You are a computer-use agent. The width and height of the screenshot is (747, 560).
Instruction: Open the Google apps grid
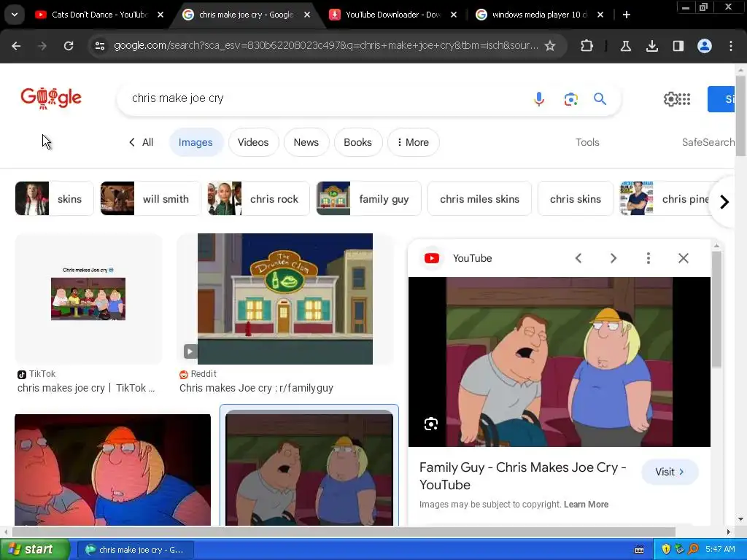click(684, 99)
